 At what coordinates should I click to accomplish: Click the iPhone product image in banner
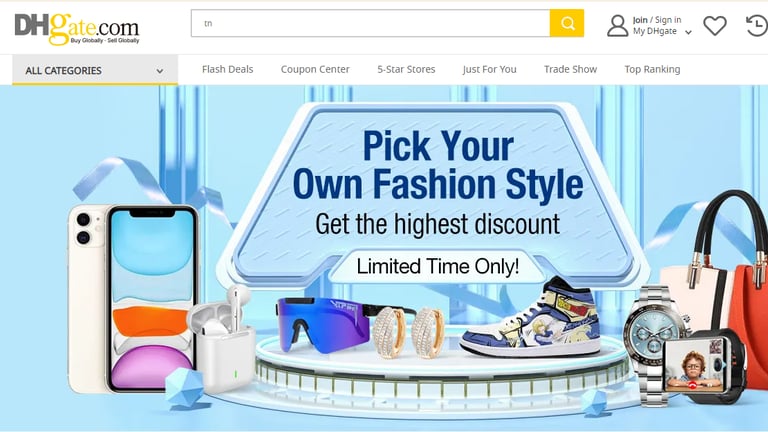[x=132, y=299]
